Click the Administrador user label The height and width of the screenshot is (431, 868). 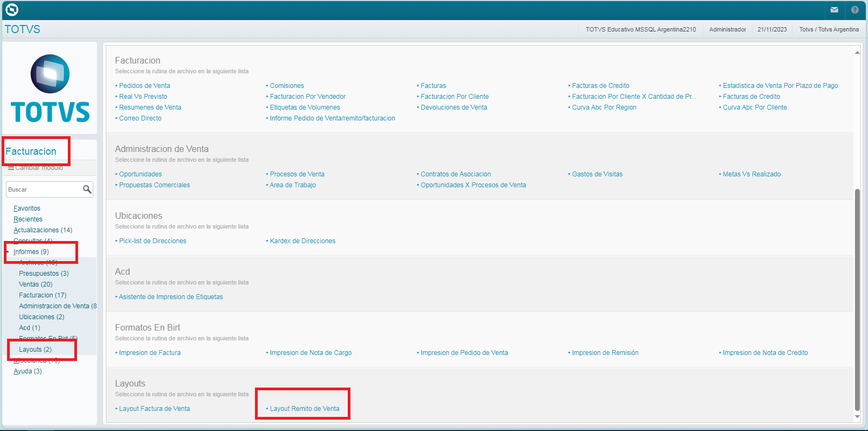click(727, 29)
